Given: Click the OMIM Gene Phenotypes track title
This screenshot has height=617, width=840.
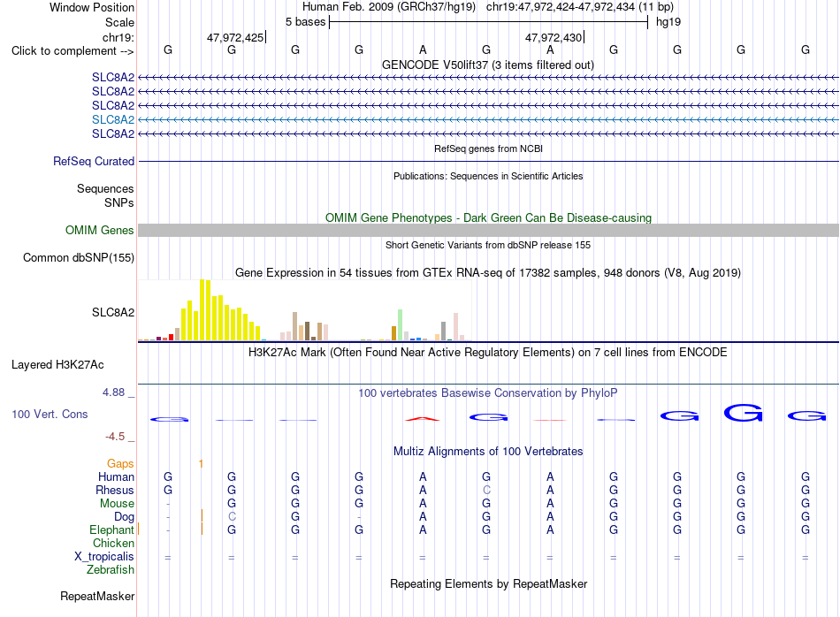Looking at the screenshot, I should (488, 218).
